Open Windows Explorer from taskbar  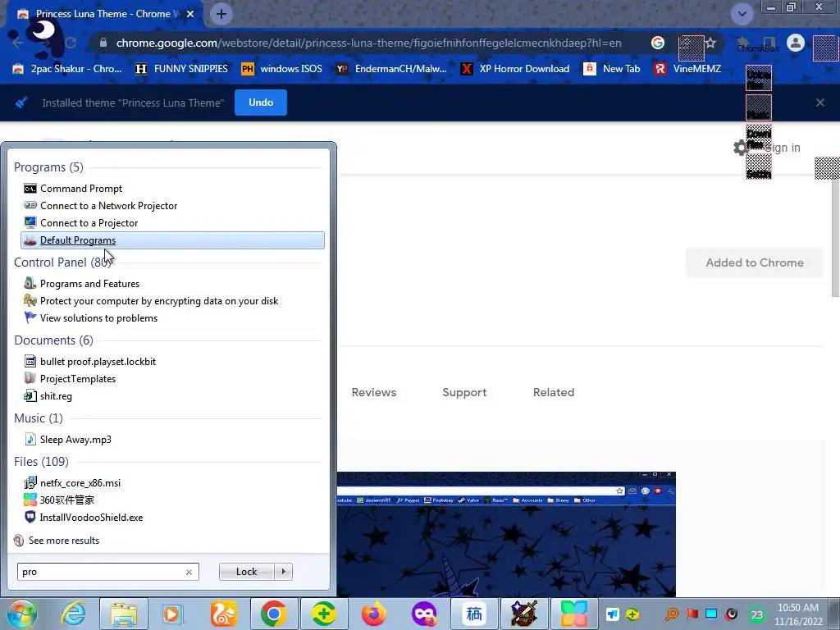pos(125,614)
